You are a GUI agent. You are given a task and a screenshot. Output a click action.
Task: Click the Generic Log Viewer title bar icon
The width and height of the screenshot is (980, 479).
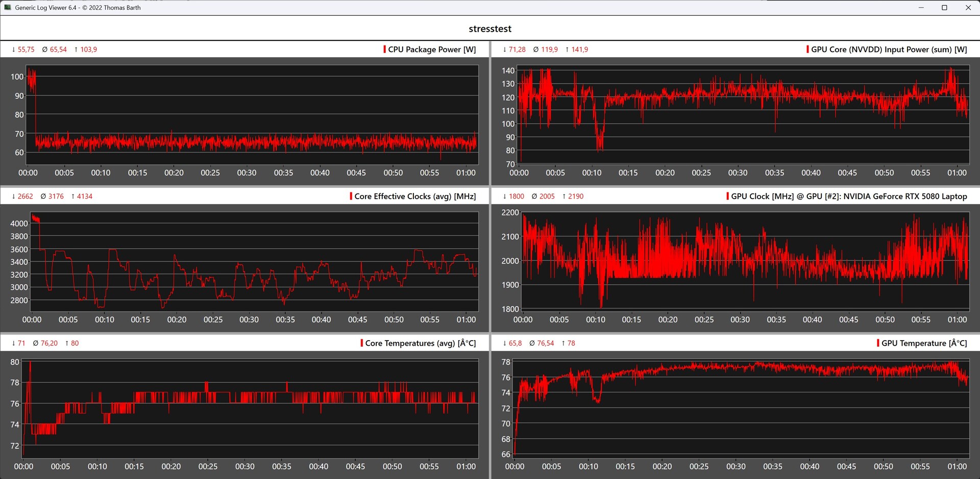(8, 8)
